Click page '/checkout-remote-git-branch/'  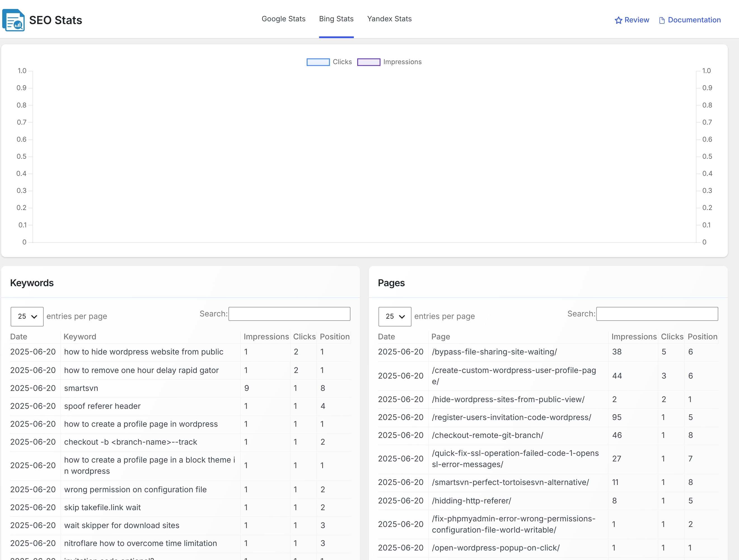[x=487, y=435]
